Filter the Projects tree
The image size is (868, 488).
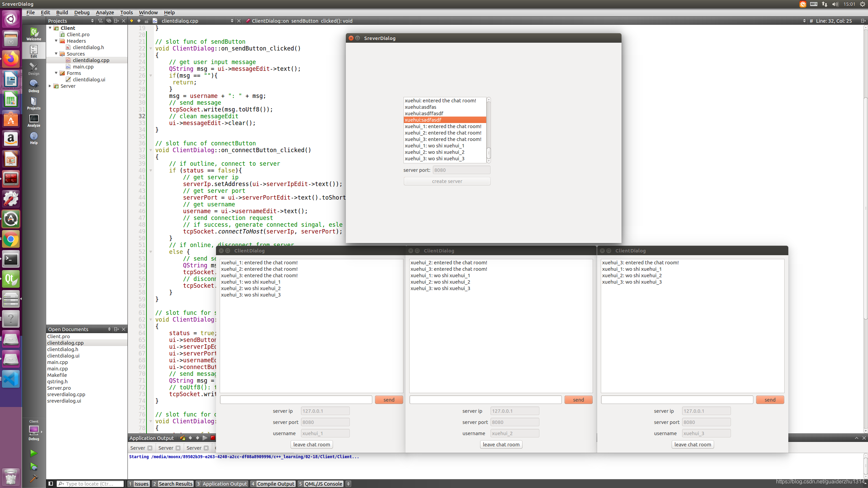[100, 21]
